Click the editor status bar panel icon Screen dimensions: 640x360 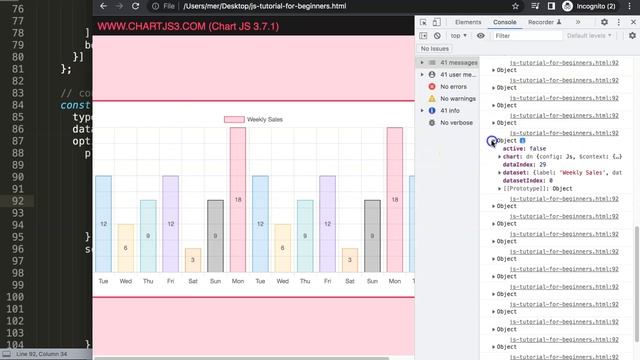pyautogui.click(x=6, y=354)
